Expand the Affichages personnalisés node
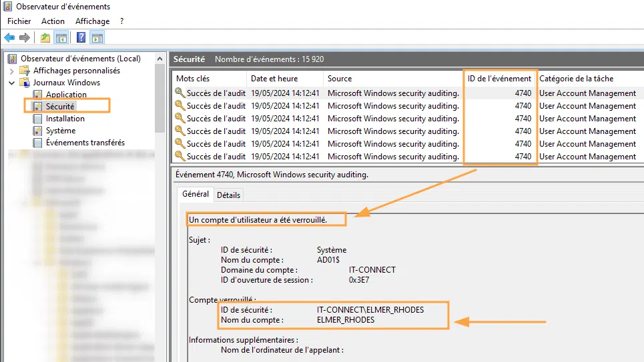 tap(11, 71)
